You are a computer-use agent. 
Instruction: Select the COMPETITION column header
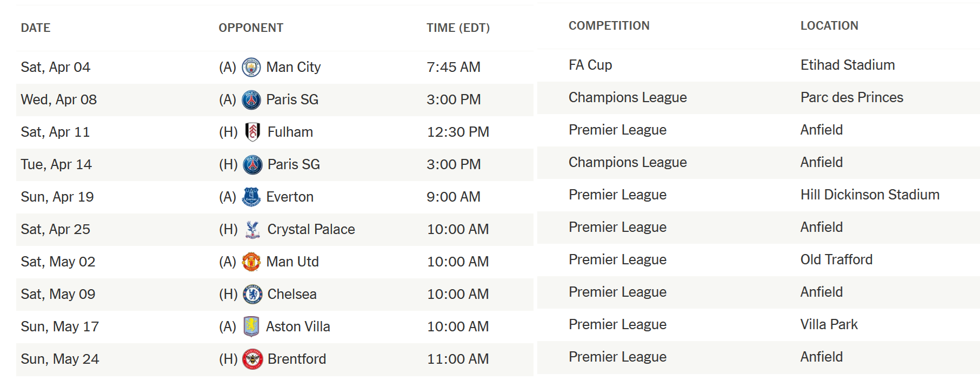click(609, 26)
